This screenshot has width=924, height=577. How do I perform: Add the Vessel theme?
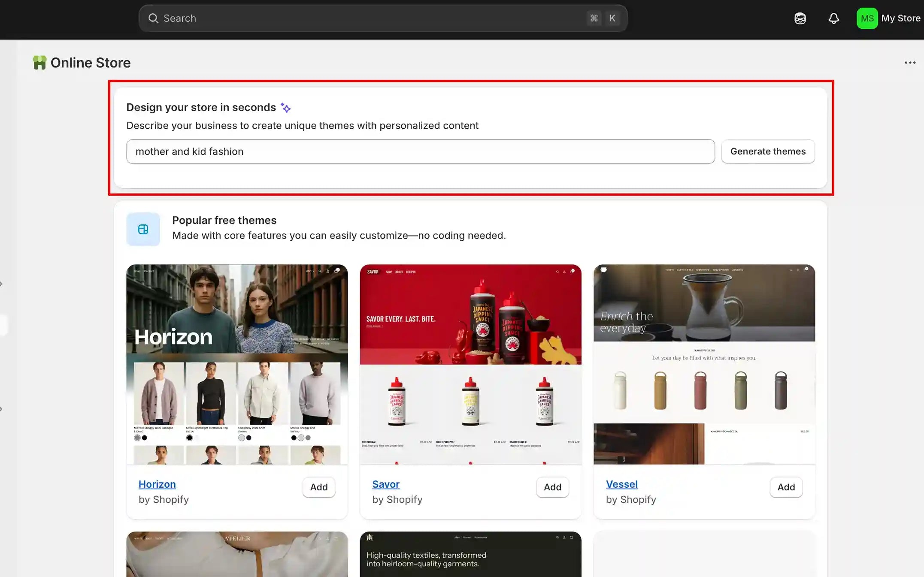pos(786,487)
